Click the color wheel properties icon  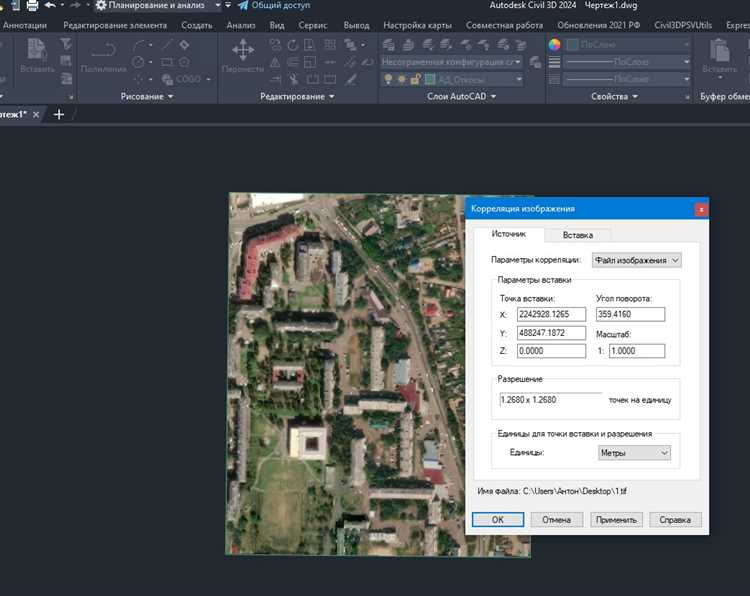pyautogui.click(x=554, y=45)
